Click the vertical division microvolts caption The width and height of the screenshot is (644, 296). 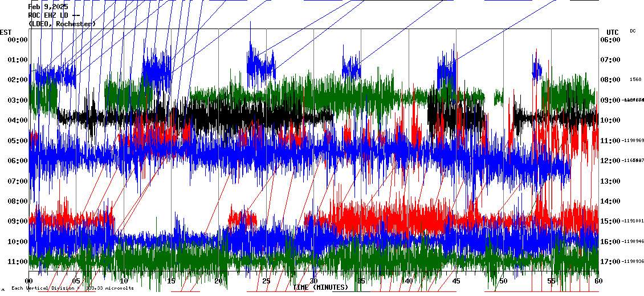(x=72, y=289)
